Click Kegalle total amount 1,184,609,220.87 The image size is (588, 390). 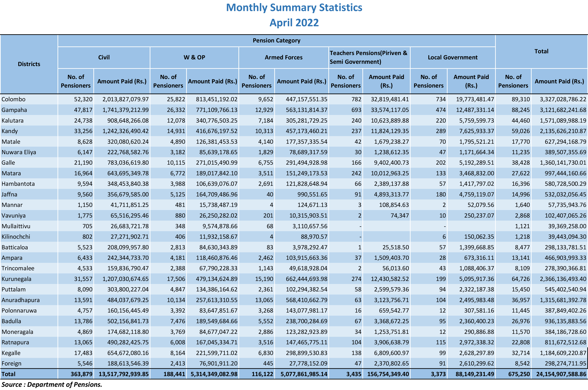(x=563, y=353)
